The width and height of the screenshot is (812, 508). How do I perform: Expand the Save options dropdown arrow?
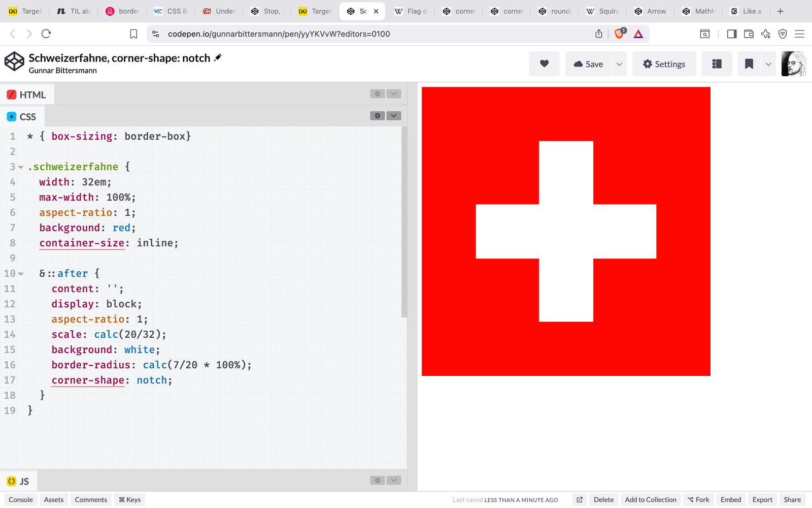619,64
